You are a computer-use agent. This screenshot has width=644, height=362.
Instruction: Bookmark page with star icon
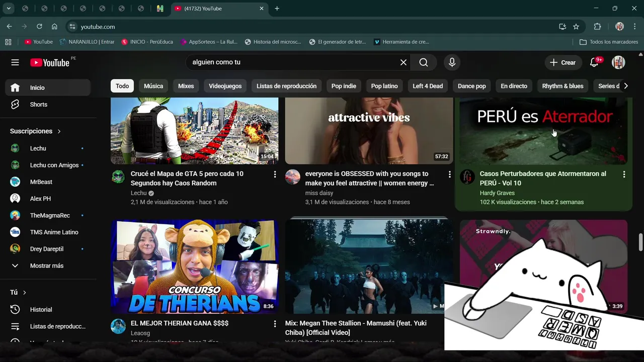pyautogui.click(x=576, y=27)
